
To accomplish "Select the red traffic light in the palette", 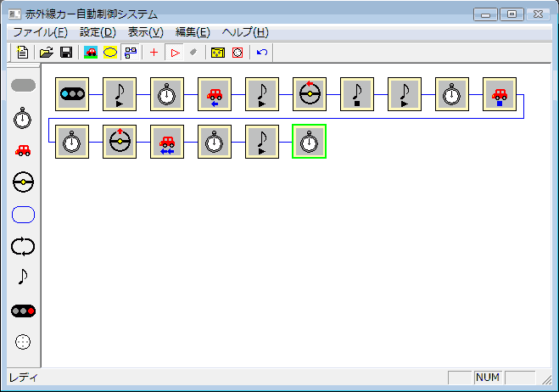I will 23,311.
